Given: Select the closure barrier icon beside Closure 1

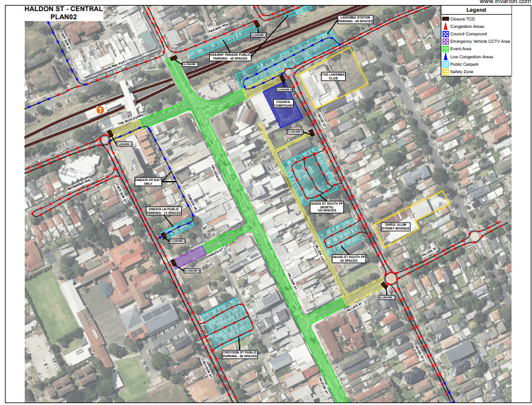Looking at the screenshot, I should click(174, 60).
